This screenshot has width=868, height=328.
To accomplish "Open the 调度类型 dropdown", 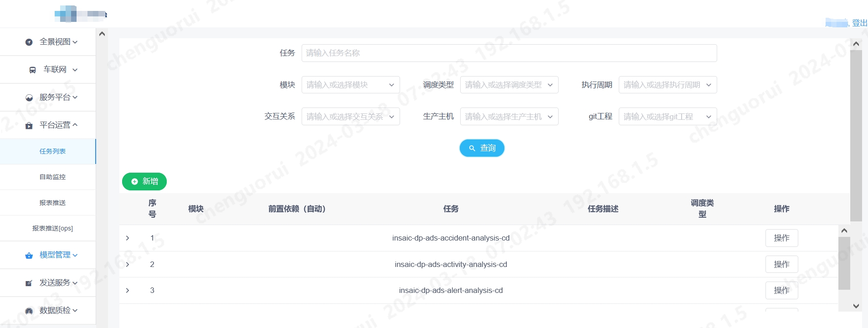I will 509,85.
